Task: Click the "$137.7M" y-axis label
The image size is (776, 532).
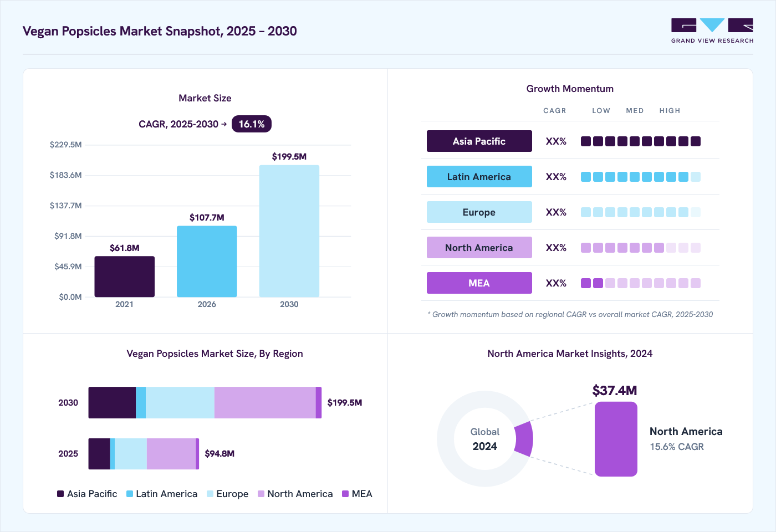Action: tap(65, 206)
